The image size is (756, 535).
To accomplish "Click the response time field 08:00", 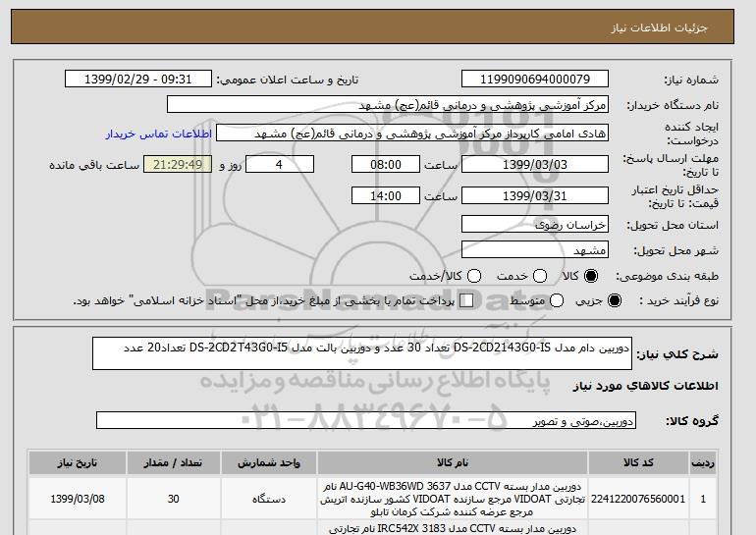I will 386,164.
